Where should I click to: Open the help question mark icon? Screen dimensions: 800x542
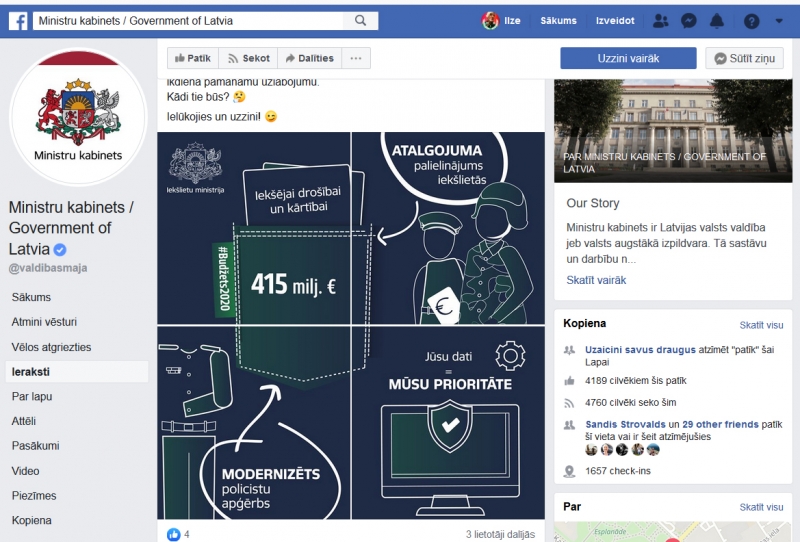751,21
